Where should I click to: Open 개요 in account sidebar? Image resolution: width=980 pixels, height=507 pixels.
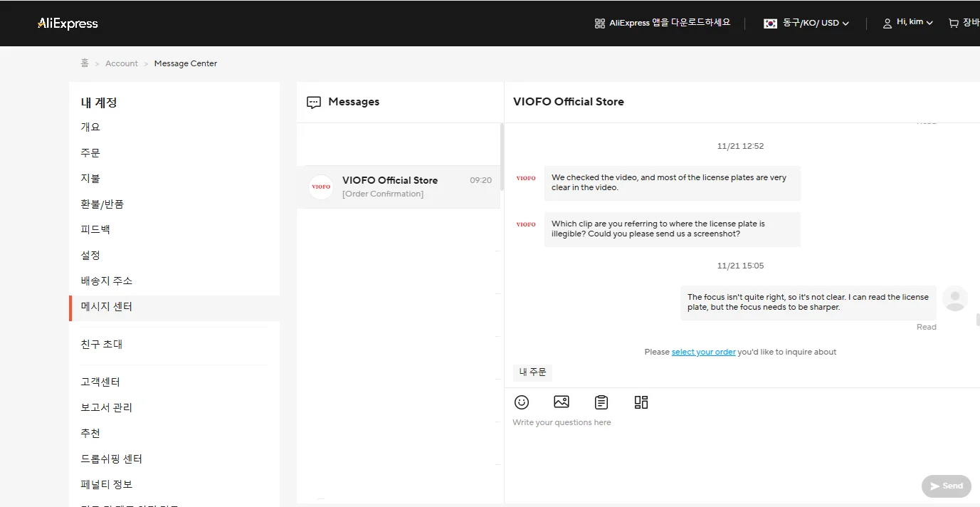[x=90, y=127]
